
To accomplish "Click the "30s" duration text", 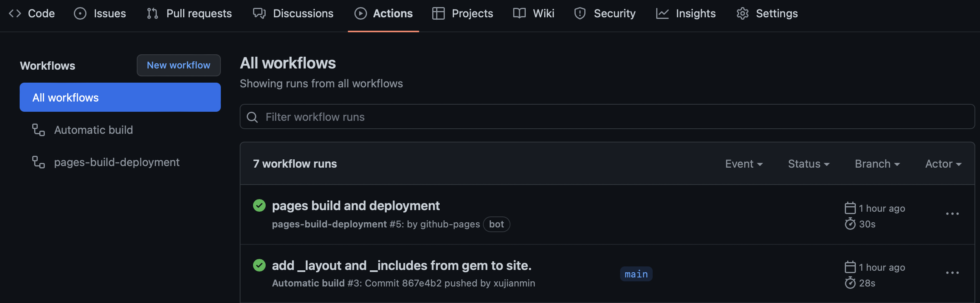I will (867, 224).
